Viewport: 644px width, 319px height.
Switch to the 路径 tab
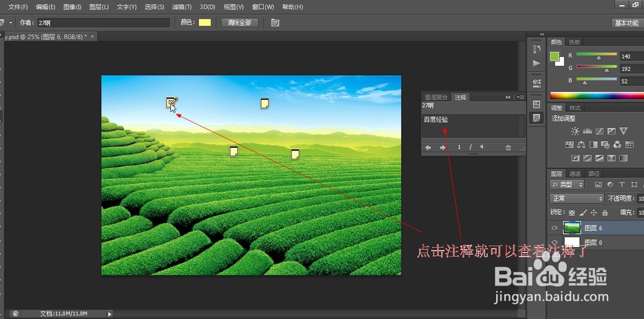594,174
